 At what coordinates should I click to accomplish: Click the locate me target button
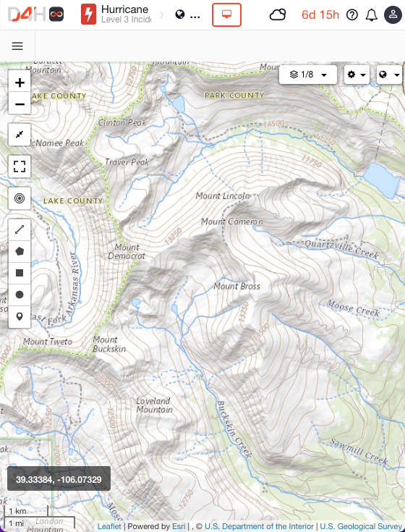[x=20, y=198]
